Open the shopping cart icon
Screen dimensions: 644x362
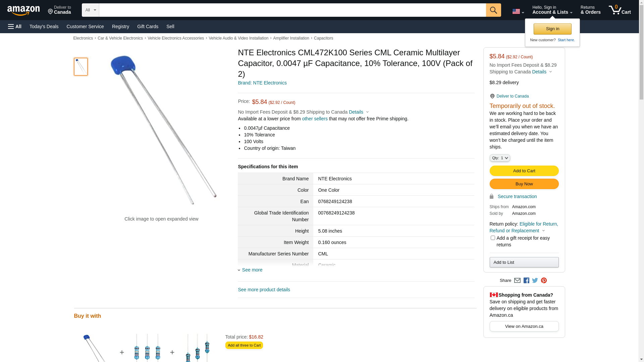pos(619,10)
